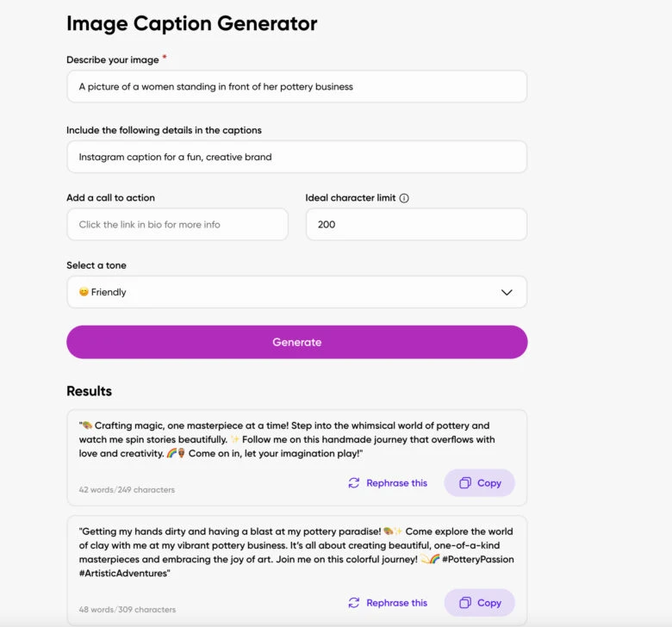Click the 'Add a call to action' field
672x627 pixels.
(177, 225)
